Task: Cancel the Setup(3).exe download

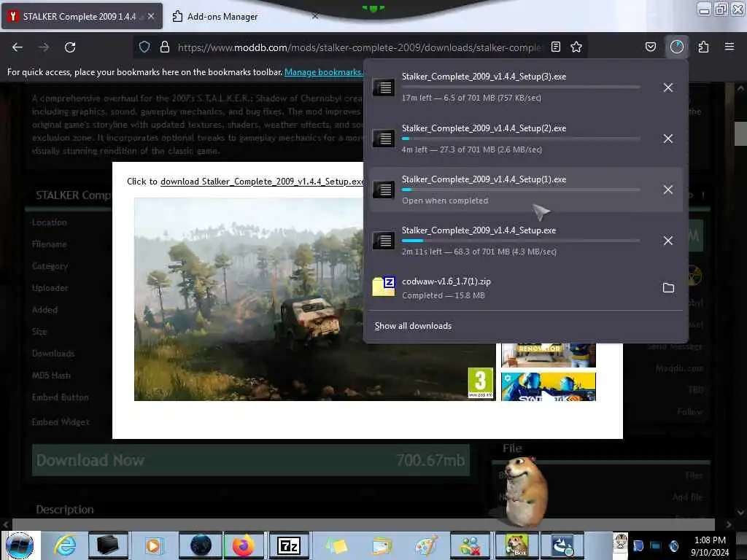Action: tap(668, 87)
